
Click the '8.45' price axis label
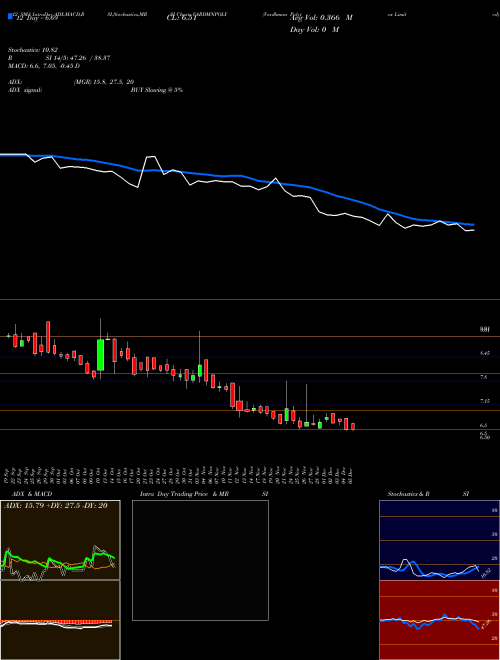point(484,354)
